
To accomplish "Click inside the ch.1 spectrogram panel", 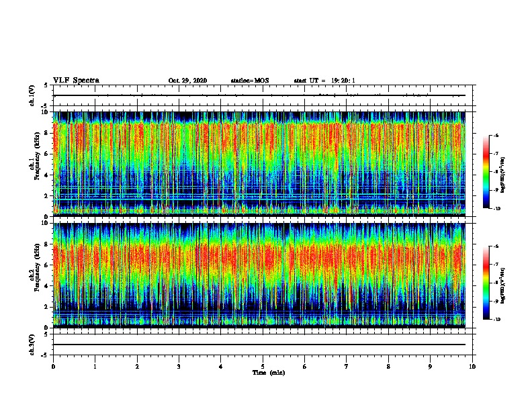I will (259, 164).
